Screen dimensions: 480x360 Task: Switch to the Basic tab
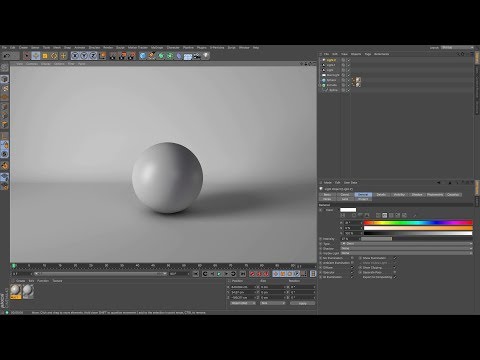327,194
